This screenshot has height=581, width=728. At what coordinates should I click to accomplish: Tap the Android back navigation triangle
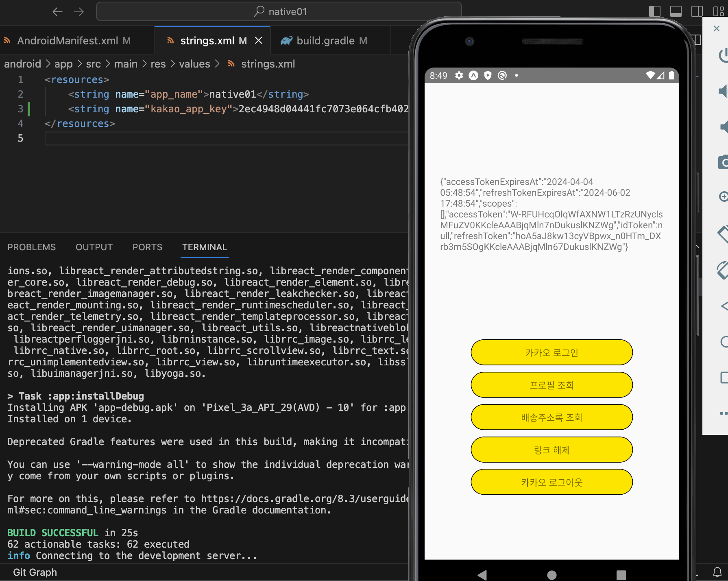pos(482,574)
